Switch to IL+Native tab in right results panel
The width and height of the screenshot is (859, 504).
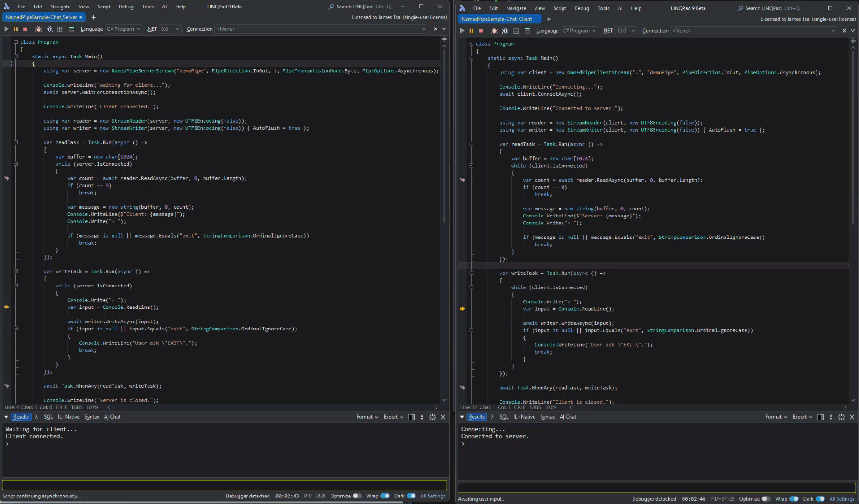pyautogui.click(x=524, y=417)
